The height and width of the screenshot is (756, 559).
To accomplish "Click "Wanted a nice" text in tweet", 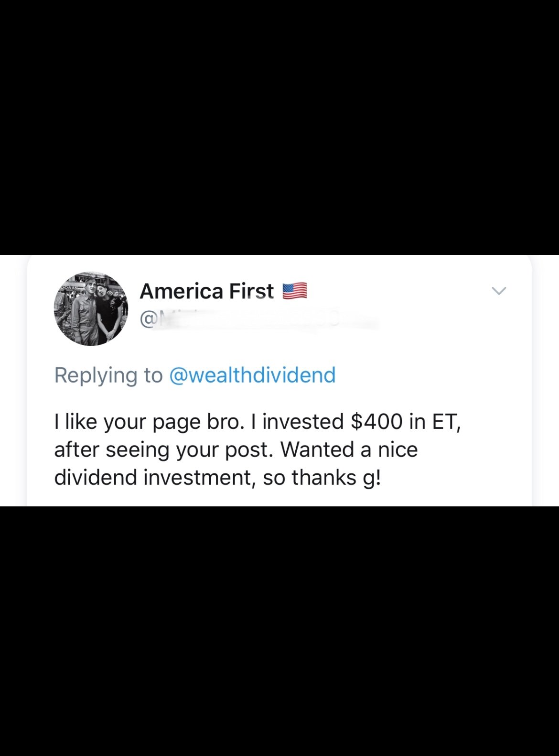I will point(349,449).
